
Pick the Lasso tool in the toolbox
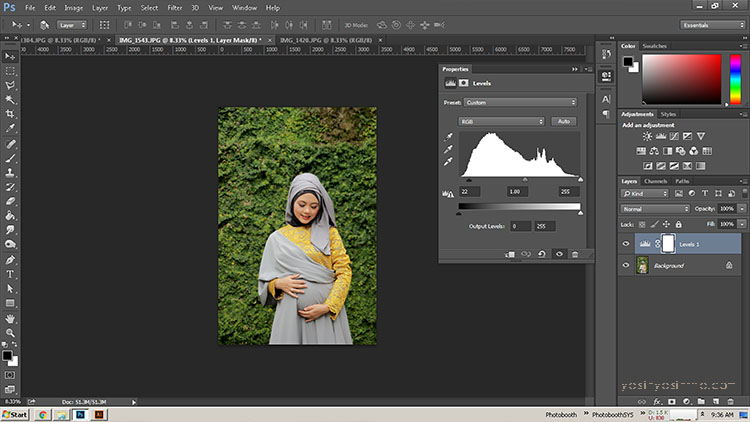tap(10, 85)
